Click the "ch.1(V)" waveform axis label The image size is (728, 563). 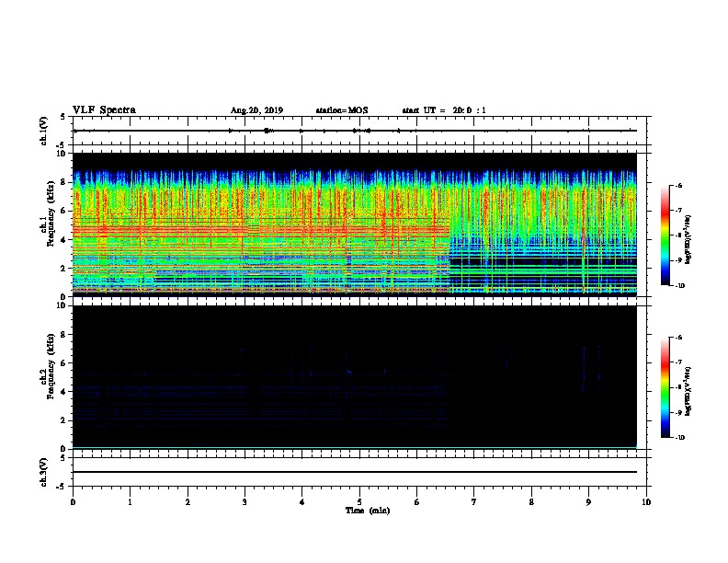(44, 131)
